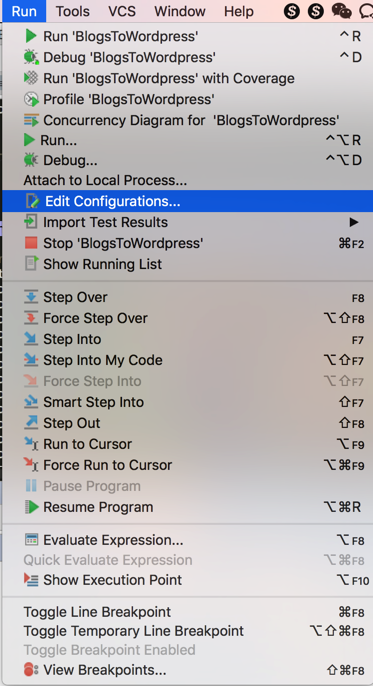Click the red Stop 'BlogsToWordpress' icon
This screenshot has width=373, height=686.
31,243
